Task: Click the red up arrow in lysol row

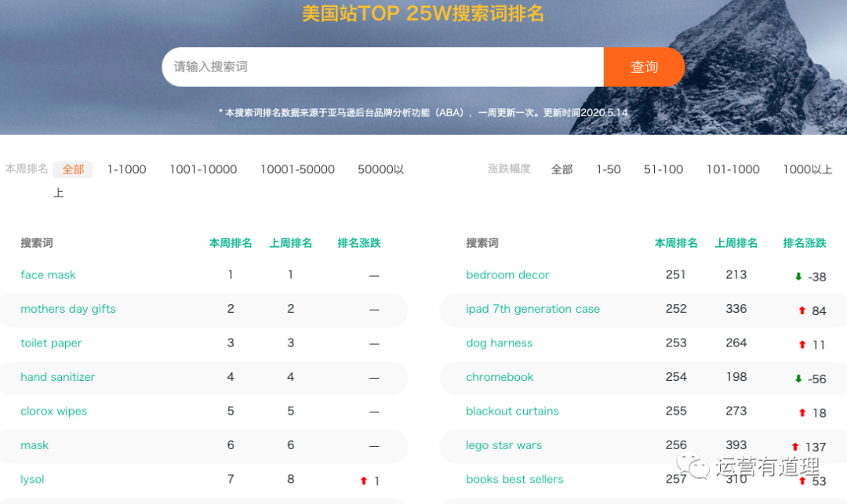Action: click(363, 481)
